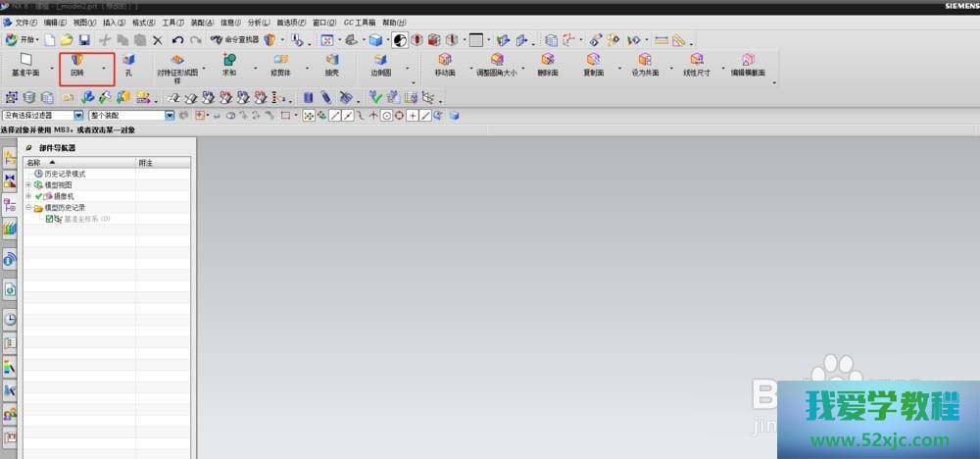Select the 边倒圆 edge blend tool
980x459 pixels.
(380, 65)
